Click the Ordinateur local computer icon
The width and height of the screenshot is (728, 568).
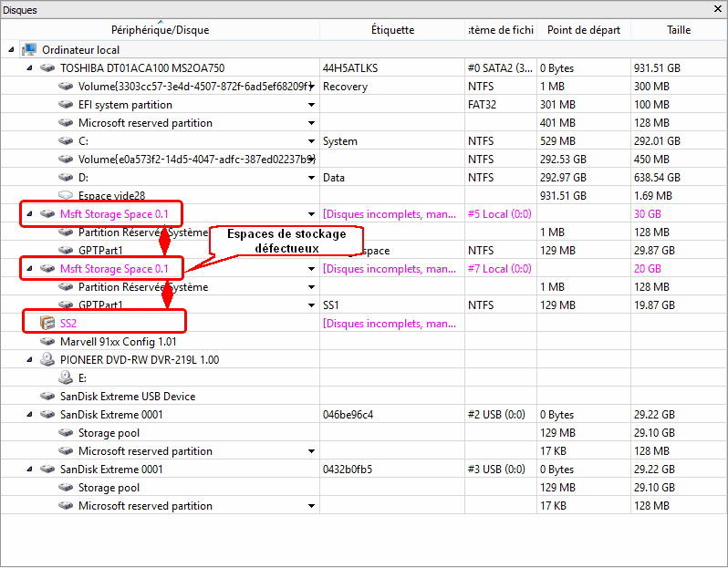click(x=29, y=49)
